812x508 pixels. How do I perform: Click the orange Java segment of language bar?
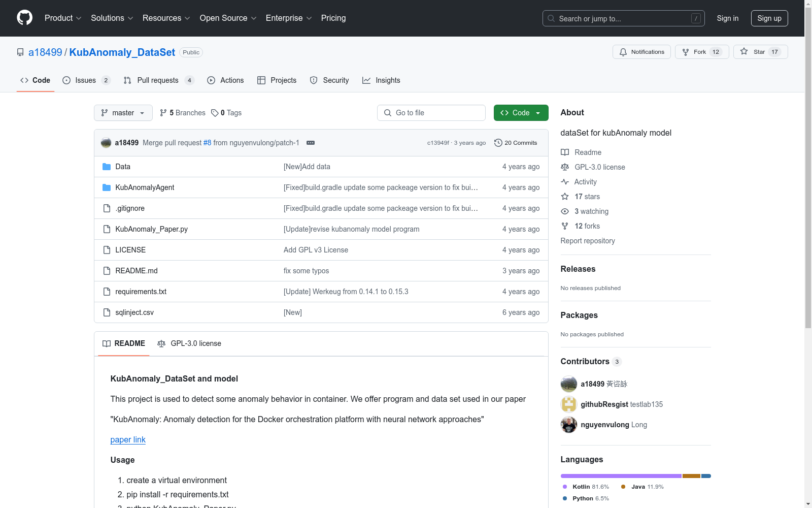click(691, 476)
